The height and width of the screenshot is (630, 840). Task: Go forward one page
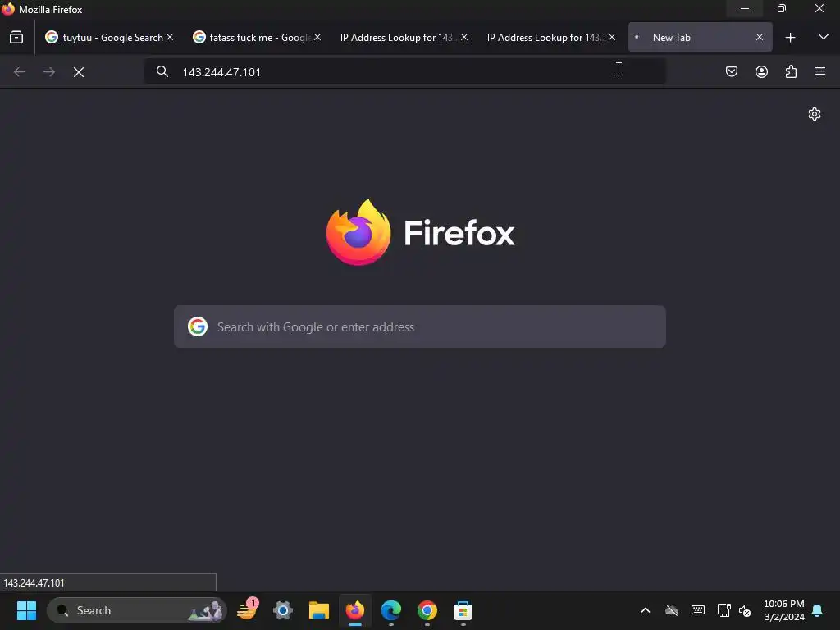[48, 72]
